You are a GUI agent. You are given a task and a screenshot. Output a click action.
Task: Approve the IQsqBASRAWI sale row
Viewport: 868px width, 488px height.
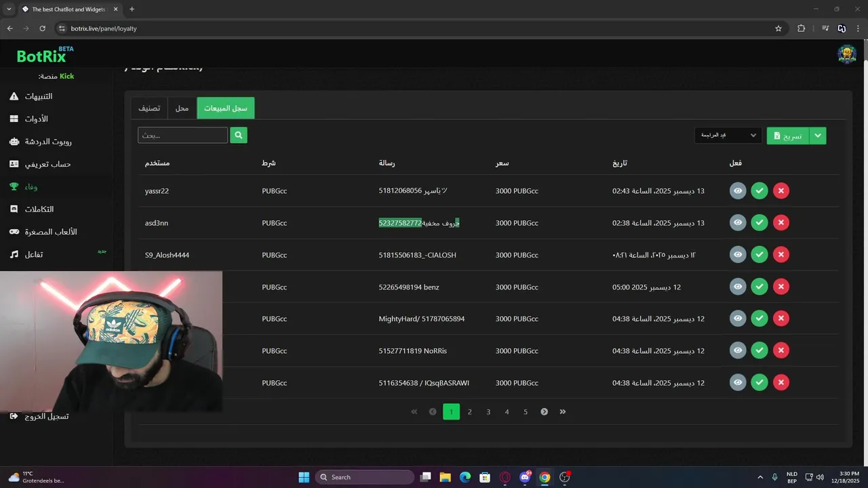pos(759,383)
